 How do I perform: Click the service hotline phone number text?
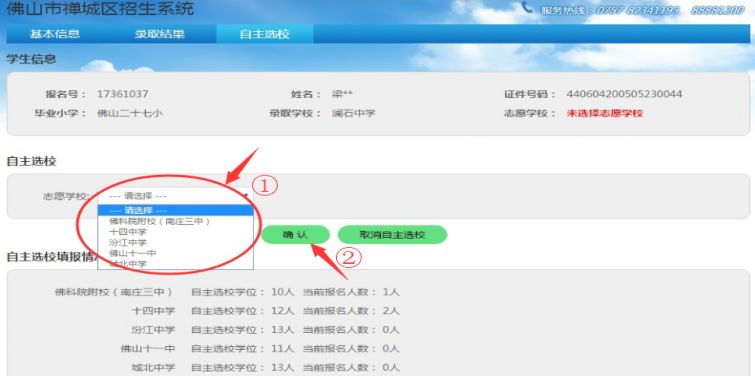[670, 10]
